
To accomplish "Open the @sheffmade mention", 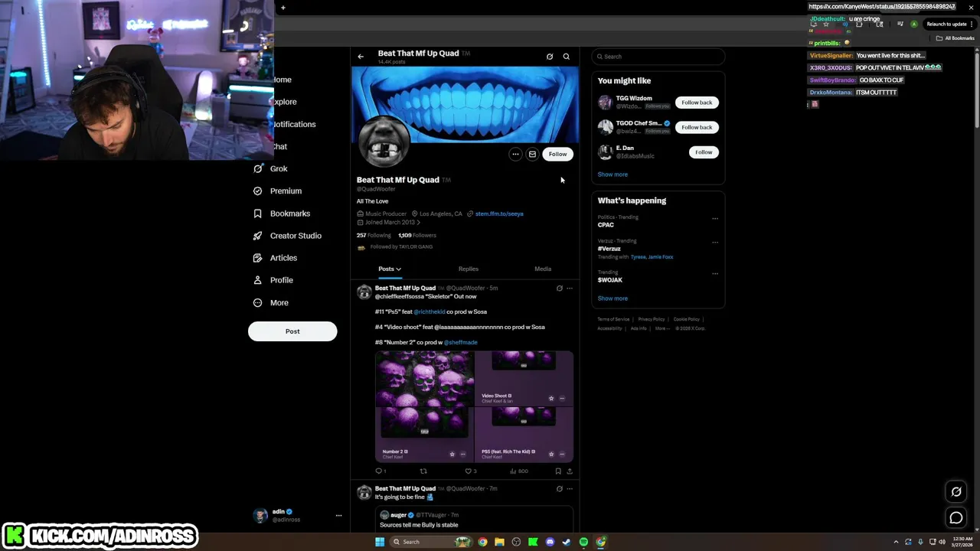I will pos(461,342).
